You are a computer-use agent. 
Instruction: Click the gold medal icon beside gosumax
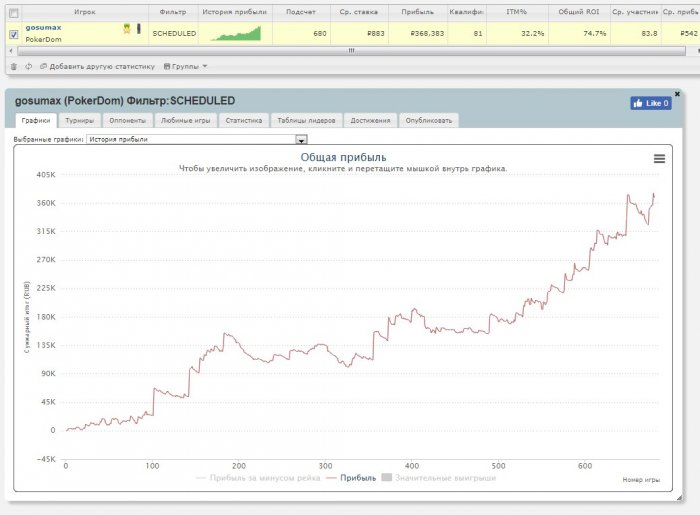tap(127, 28)
